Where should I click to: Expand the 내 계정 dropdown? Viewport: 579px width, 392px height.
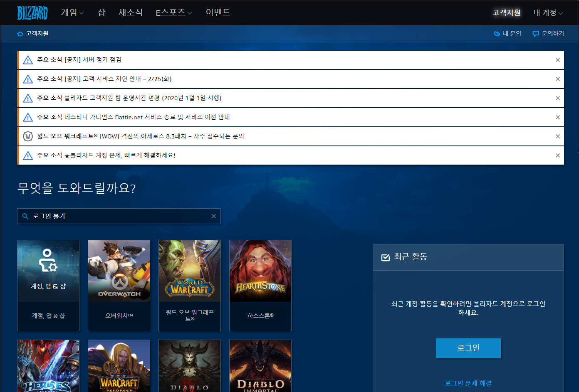(x=548, y=13)
